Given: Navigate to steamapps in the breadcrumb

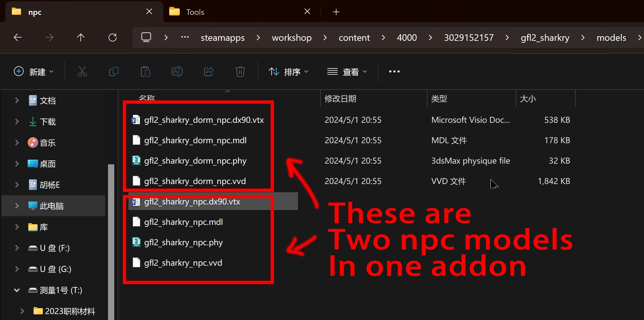Looking at the screenshot, I should (x=223, y=38).
